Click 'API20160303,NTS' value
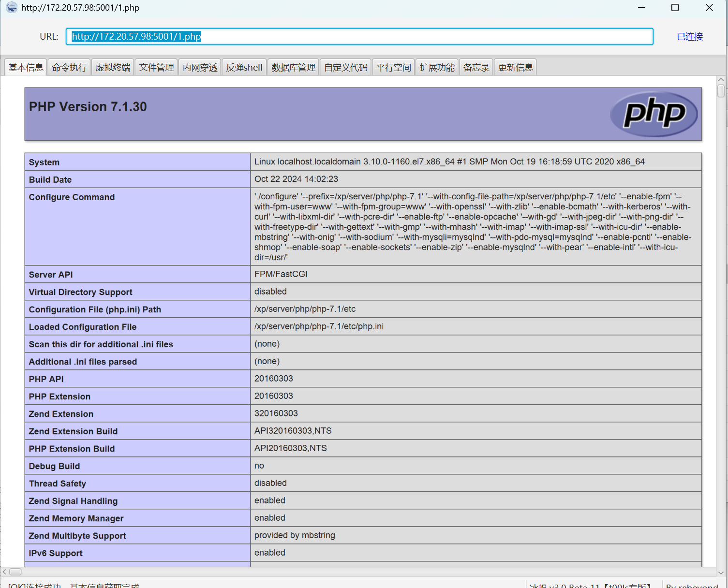Viewport: 728px width, 588px height. click(x=291, y=448)
